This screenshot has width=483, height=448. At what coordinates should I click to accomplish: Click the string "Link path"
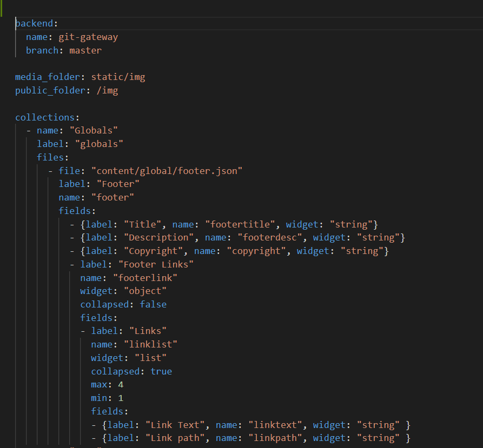(x=175, y=438)
